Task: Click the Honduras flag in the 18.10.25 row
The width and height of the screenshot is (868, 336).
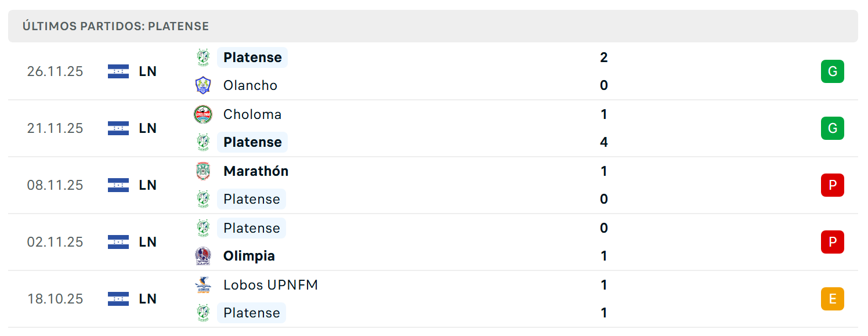Action: [x=118, y=299]
